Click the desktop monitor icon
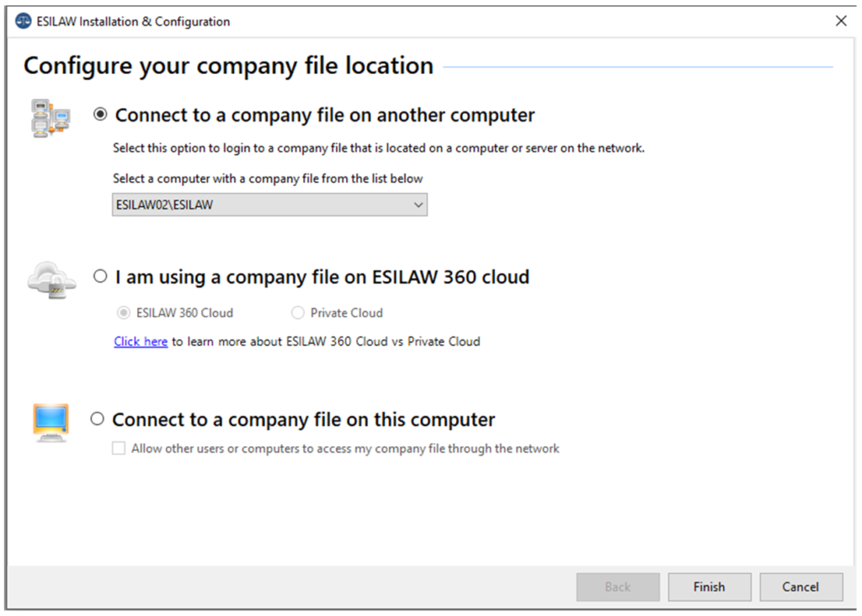 pos(51,422)
